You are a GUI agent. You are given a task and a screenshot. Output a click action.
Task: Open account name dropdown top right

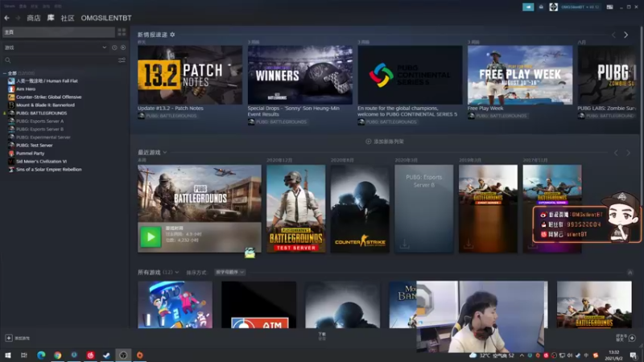[580, 7]
